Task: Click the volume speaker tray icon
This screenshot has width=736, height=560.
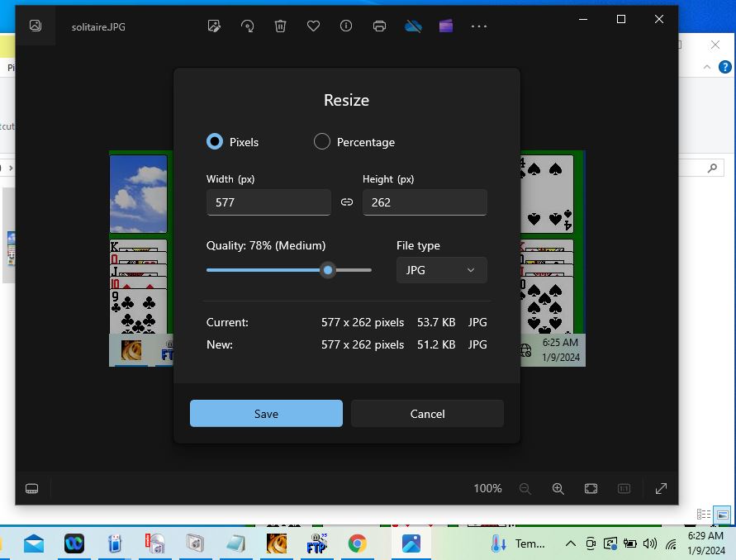Action: coord(649,543)
